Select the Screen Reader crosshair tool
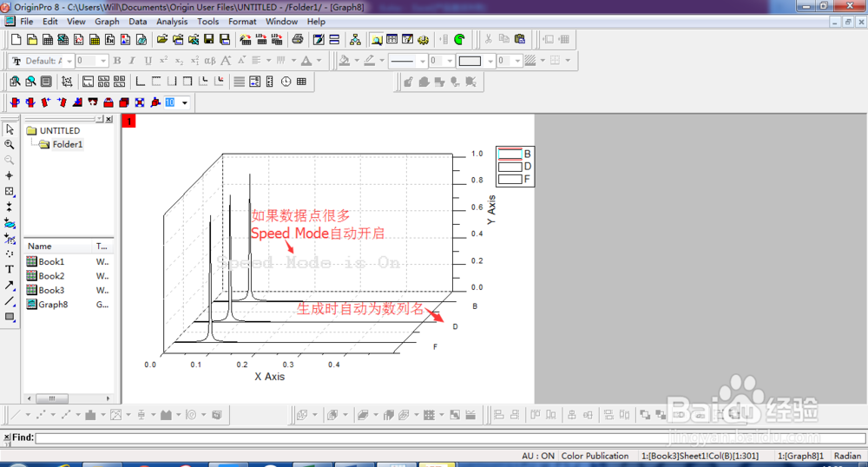This screenshot has width=868, height=467. coord(10,175)
